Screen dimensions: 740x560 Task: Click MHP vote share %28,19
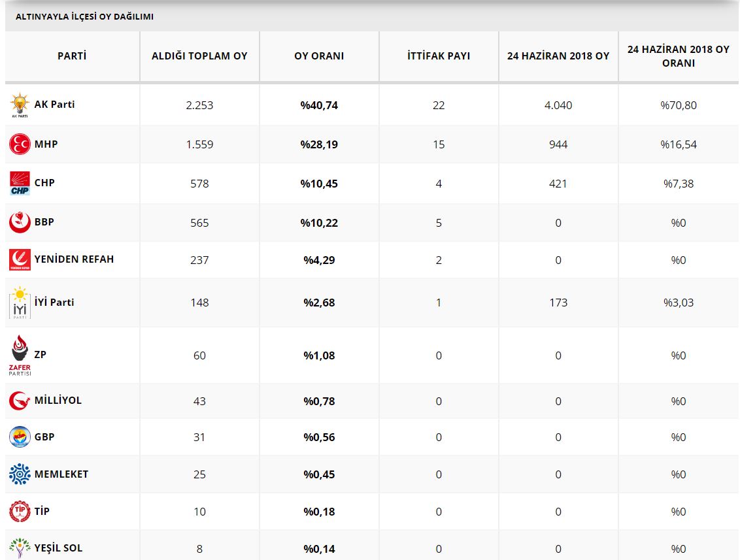coord(319,144)
